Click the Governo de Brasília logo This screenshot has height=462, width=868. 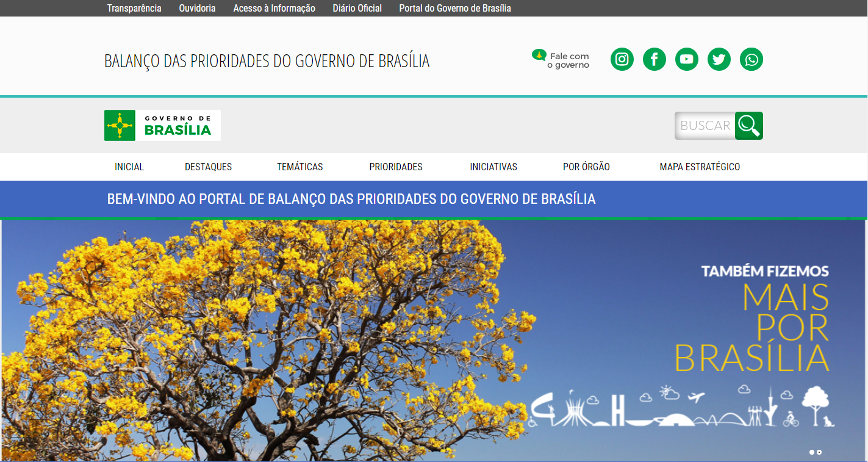(162, 125)
